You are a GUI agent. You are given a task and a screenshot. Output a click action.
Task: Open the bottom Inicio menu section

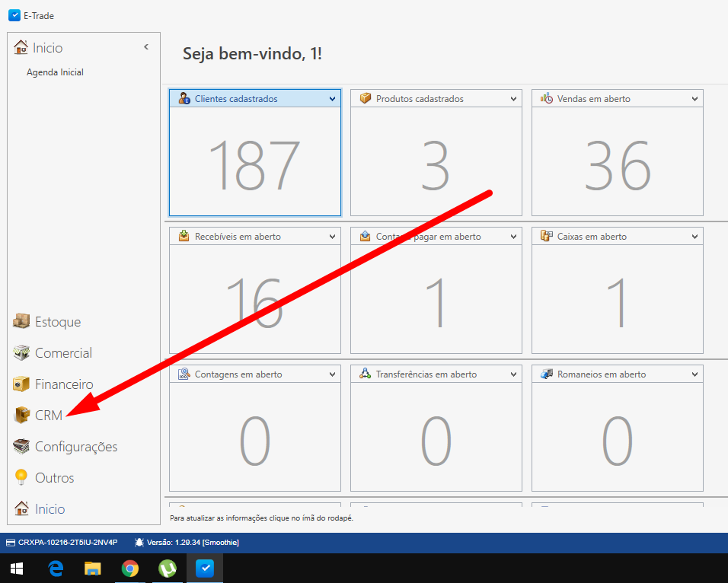pos(49,508)
